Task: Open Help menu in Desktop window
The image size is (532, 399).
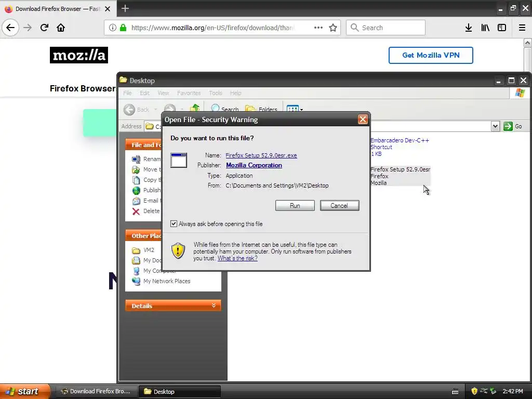Action: 235,93
